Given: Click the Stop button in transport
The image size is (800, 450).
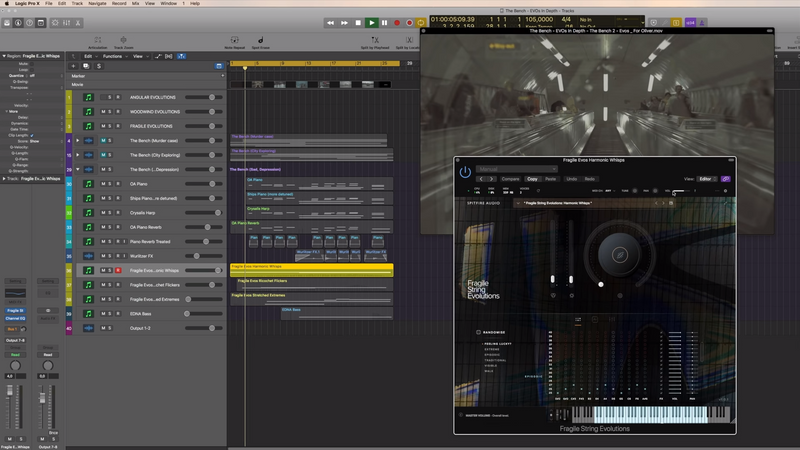Looking at the screenshot, I should point(358,22).
